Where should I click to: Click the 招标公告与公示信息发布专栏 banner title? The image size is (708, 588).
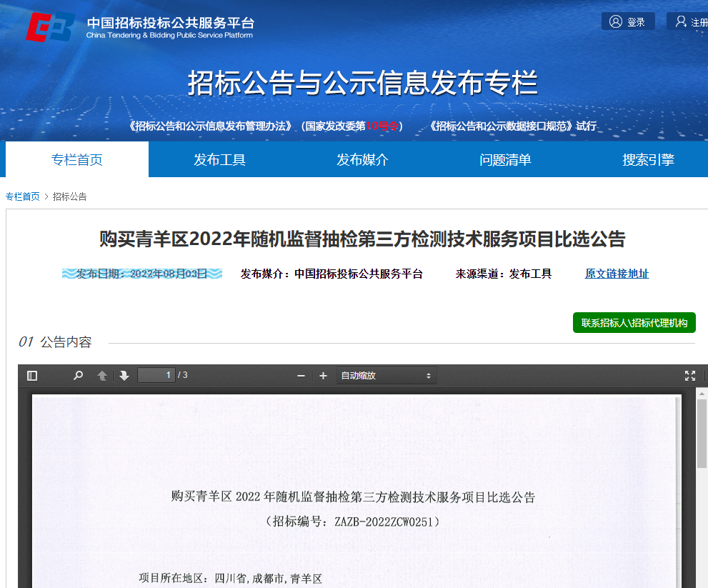coord(362,83)
